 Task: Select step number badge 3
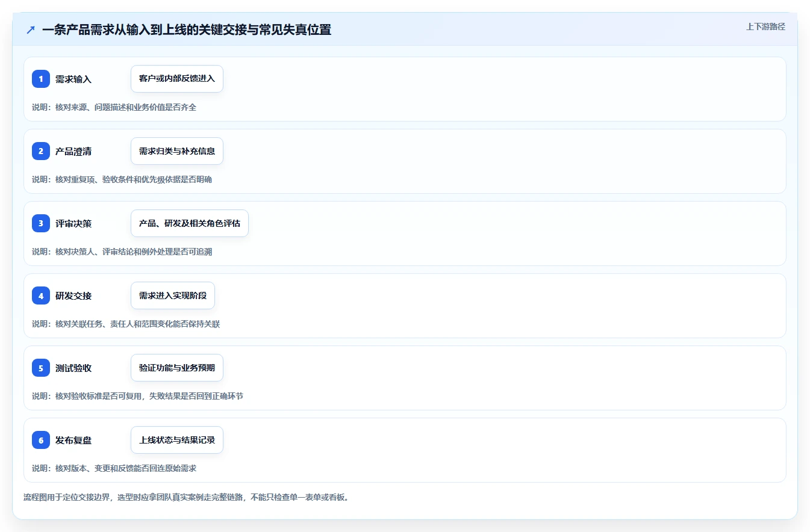(x=41, y=223)
